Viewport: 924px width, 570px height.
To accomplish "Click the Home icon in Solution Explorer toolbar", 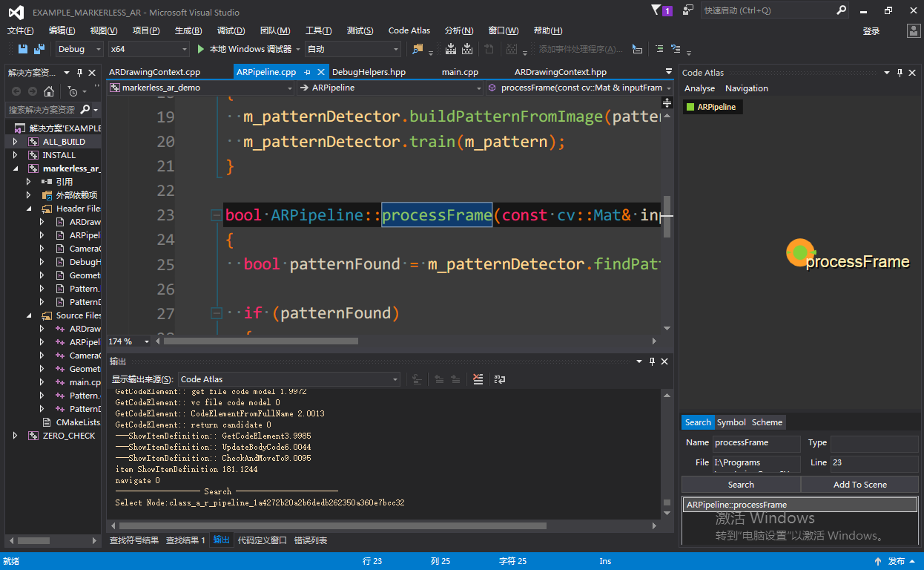I will (49, 92).
